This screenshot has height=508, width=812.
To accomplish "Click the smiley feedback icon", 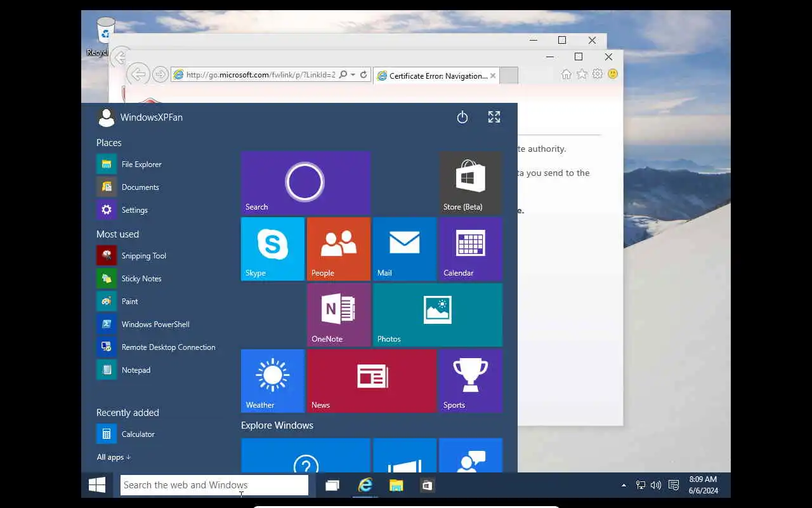I will [613, 74].
